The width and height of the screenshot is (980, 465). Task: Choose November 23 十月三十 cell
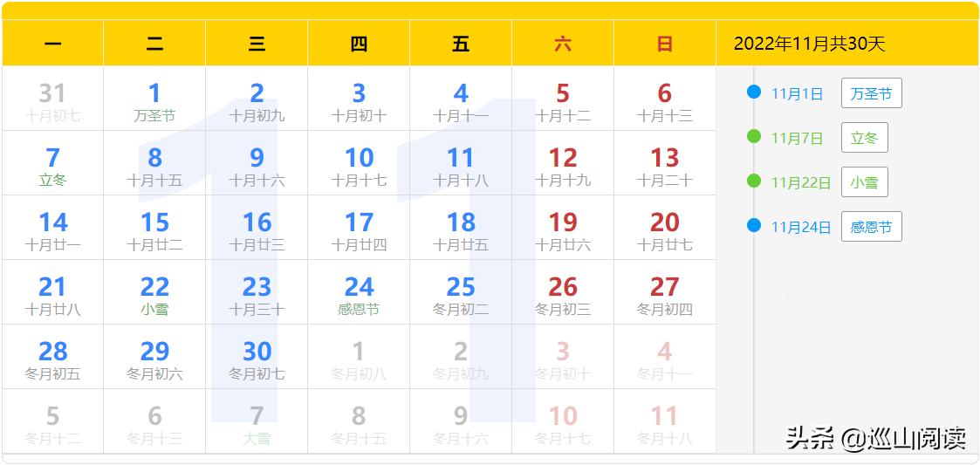coord(257,292)
